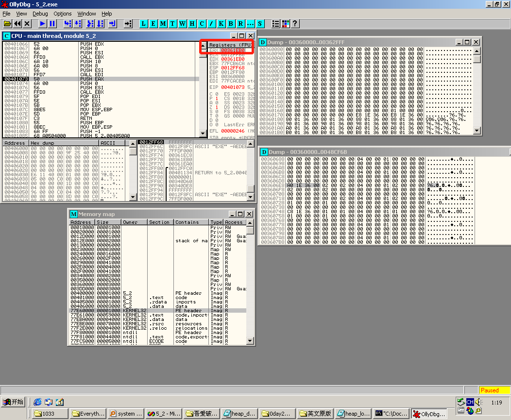Click the Access column header in Memory map
Image resolution: width=511 pixels, height=420 pixels.
(x=235, y=222)
